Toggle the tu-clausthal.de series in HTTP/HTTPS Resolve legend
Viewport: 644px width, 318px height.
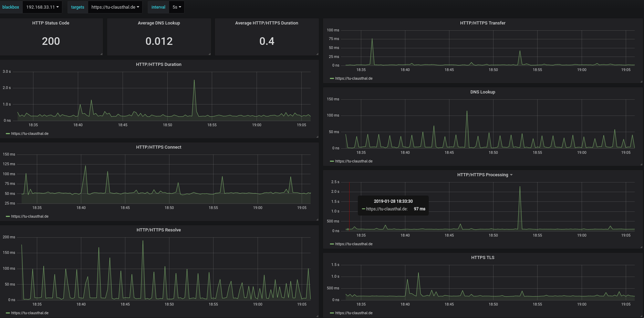pyautogui.click(x=30, y=313)
